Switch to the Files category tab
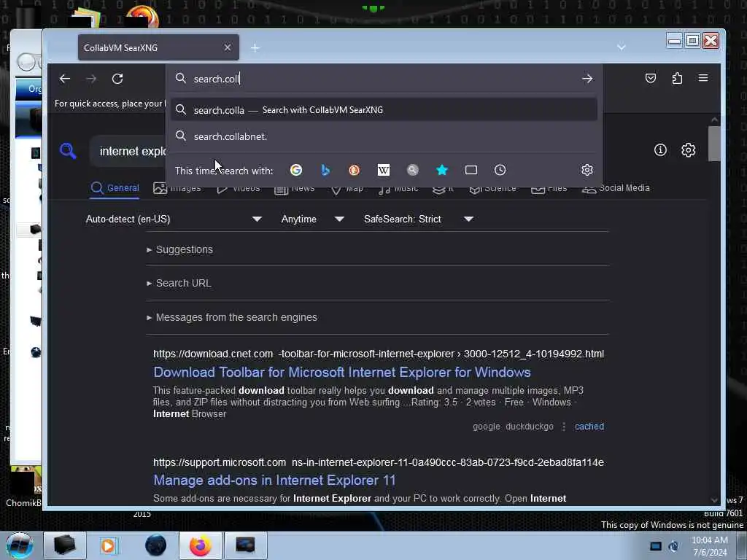The width and height of the screenshot is (747, 560). pos(549,189)
